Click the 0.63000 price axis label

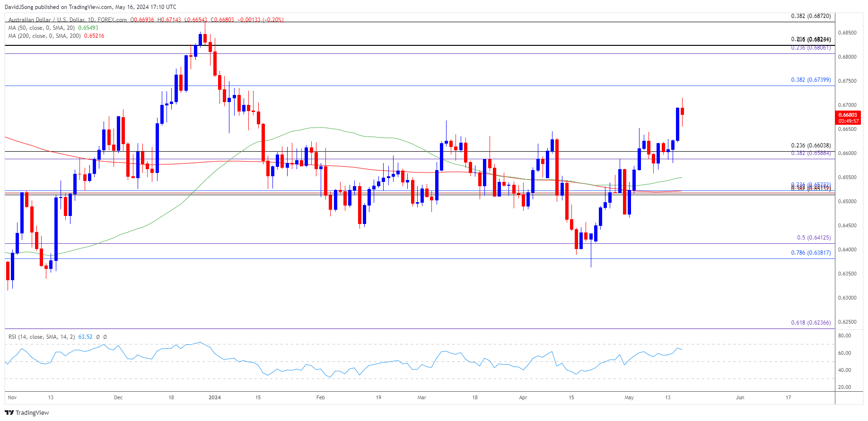point(847,298)
